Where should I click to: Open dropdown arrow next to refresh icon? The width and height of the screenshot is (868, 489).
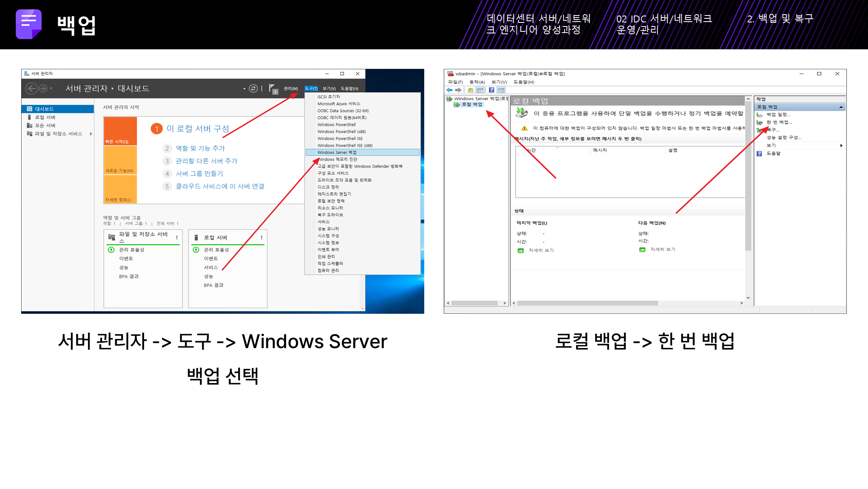coord(244,89)
